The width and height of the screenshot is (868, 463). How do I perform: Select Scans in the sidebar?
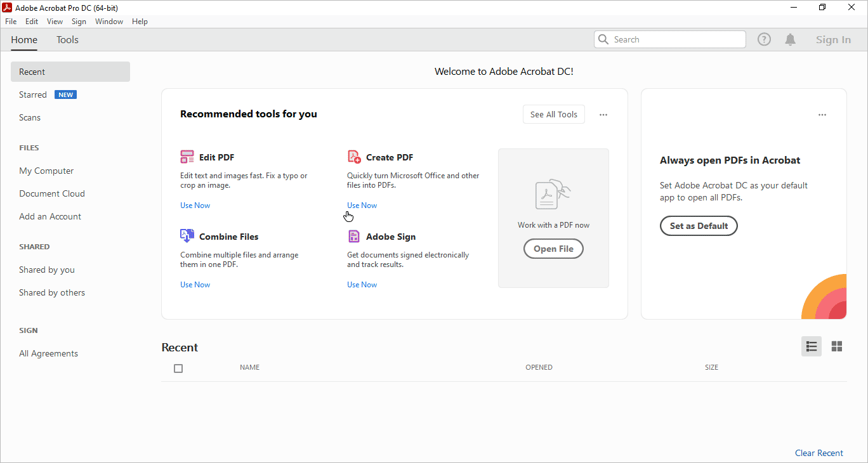30,117
